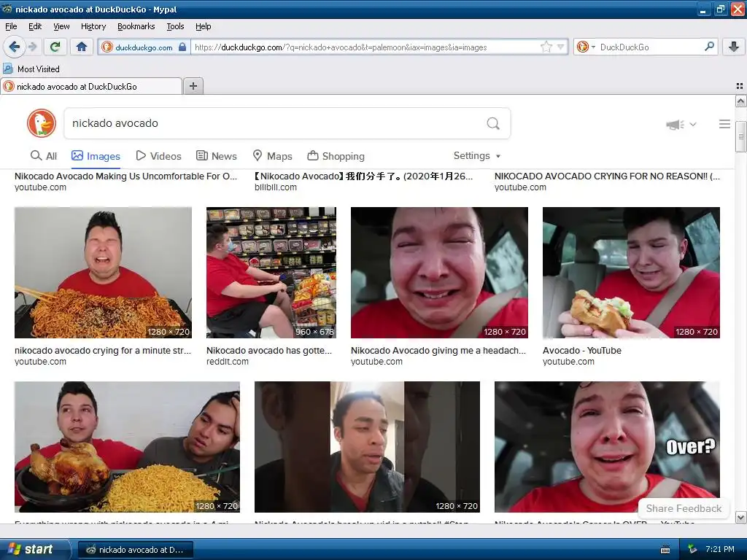Click the tab groups grid icon
Viewport: 747px width, 560px height.
pyautogui.click(x=740, y=86)
